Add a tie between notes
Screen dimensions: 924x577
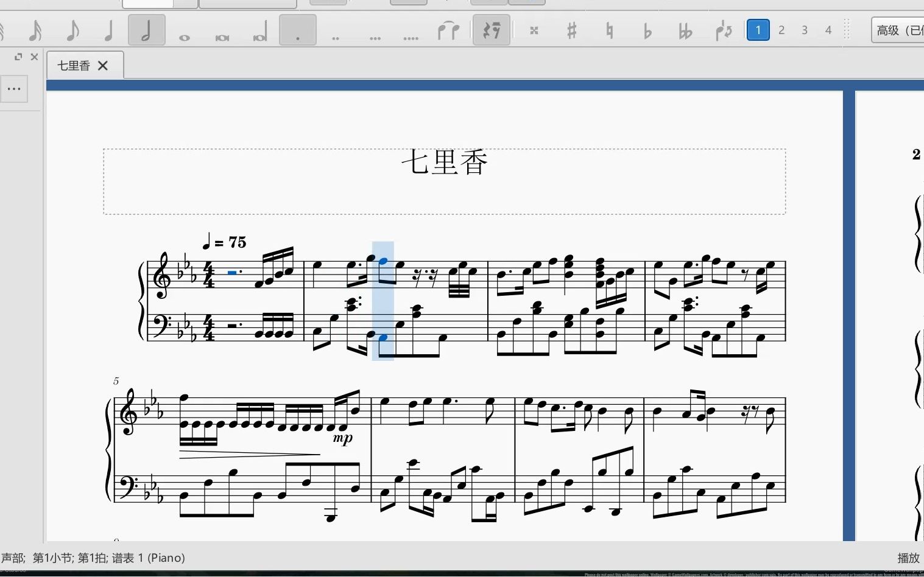[x=448, y=30]
